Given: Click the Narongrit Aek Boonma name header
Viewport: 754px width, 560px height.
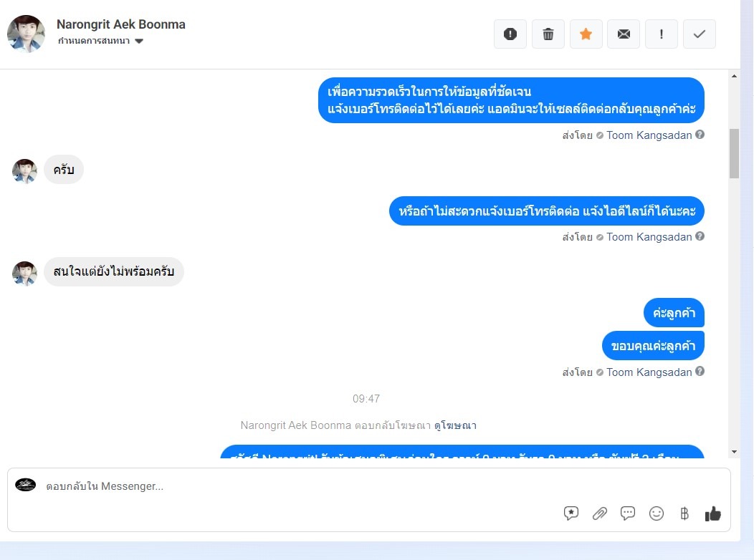Looking at the screenshot, I should tap(120, 24).
